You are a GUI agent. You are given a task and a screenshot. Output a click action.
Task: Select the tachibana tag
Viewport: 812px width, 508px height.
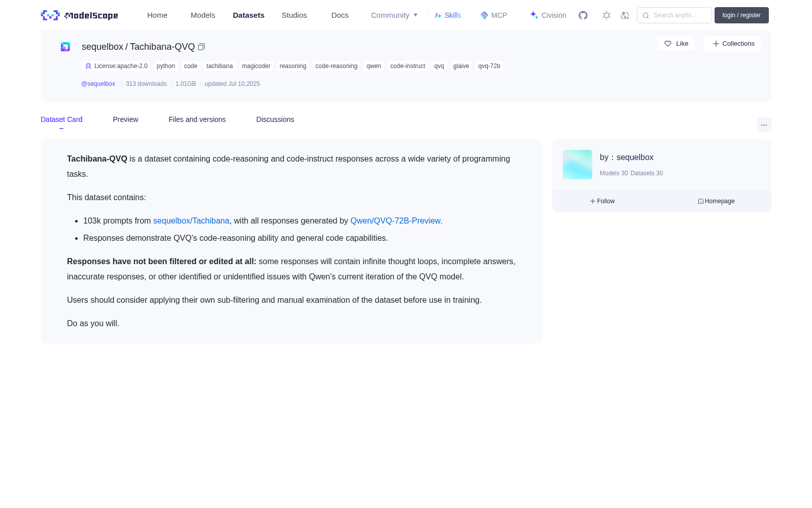point(220,66)
